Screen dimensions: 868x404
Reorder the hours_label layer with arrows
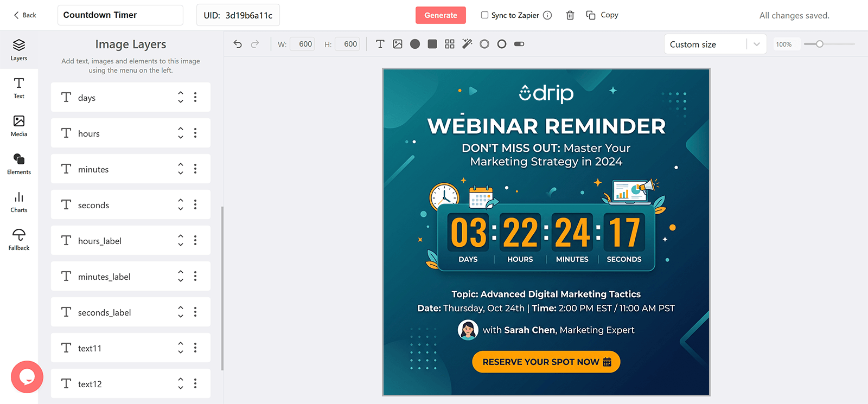pyautogui.click(x=181, y=240)
